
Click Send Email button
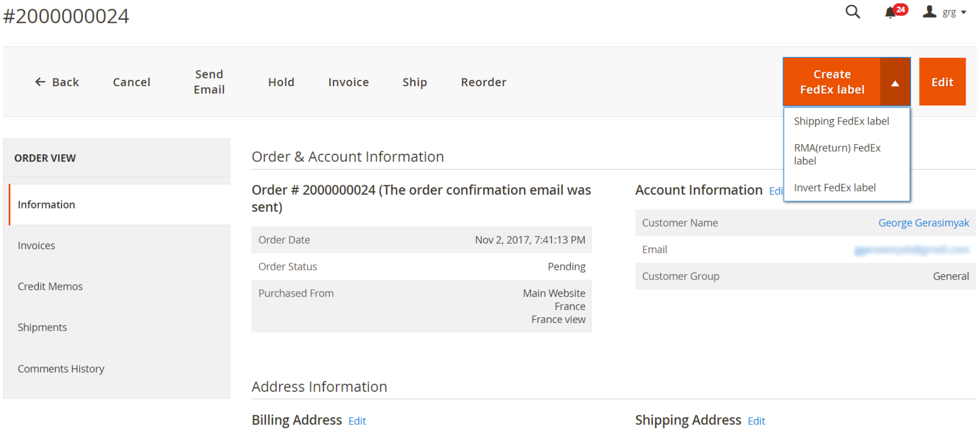point(209,82)
